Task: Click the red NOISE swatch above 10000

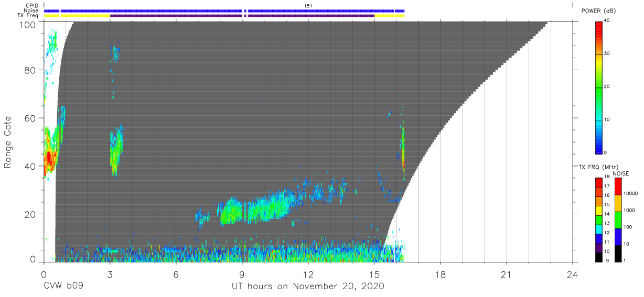Action: point(618,186)
